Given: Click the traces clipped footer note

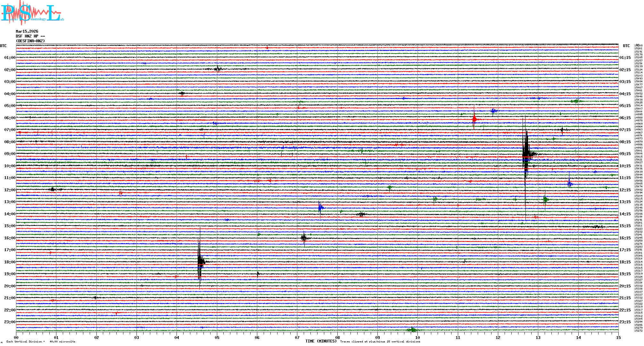Looking at the screenshot, I should pyautogui.click(x=380, y=342).
